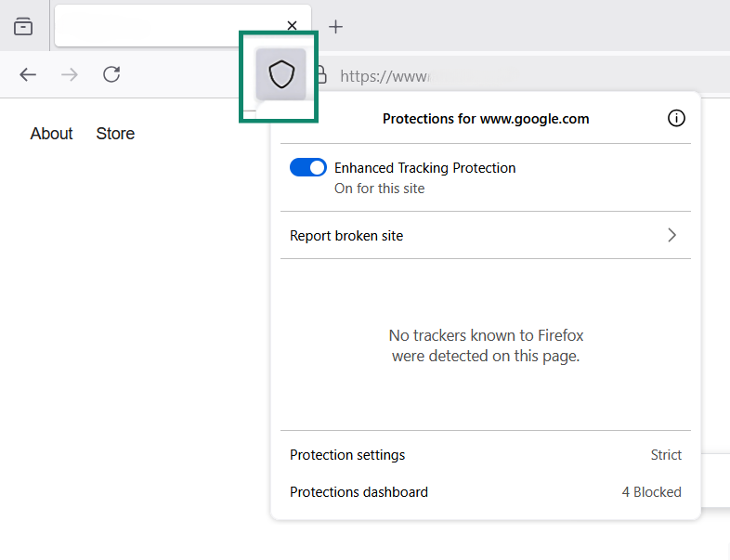This screenshot has height=560, width=730.
Task: Click the tracking protection shield icon
Action: pos(280,74)
